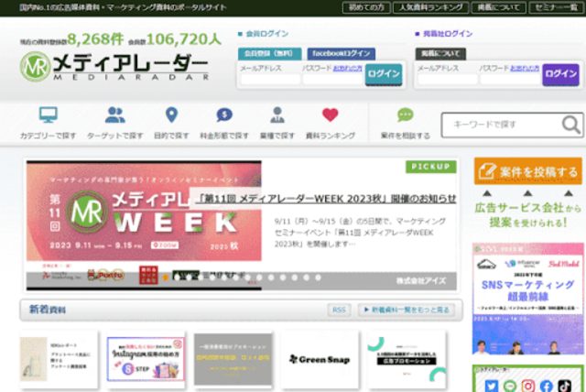Click member password お忘れの方 link
Screen dimensions: 586x392
(348, 69)
